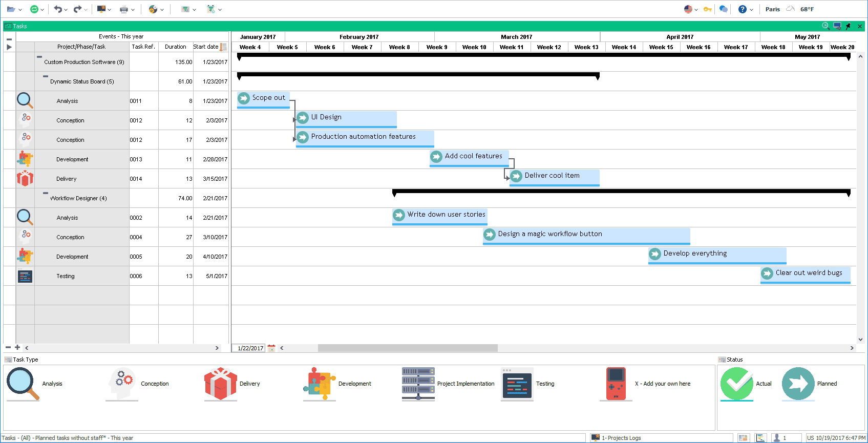Viewport: 868px width, 443px height.
Task: Click the Gantt horizontal scrollbar thumb
Action: click(x=408, y=348)
